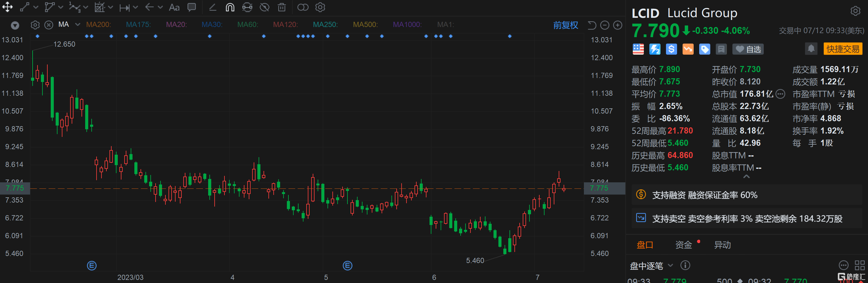Open the earnings E marker near May
The height and width of the screenshot is (283, 868).
[x=347, y=266]
